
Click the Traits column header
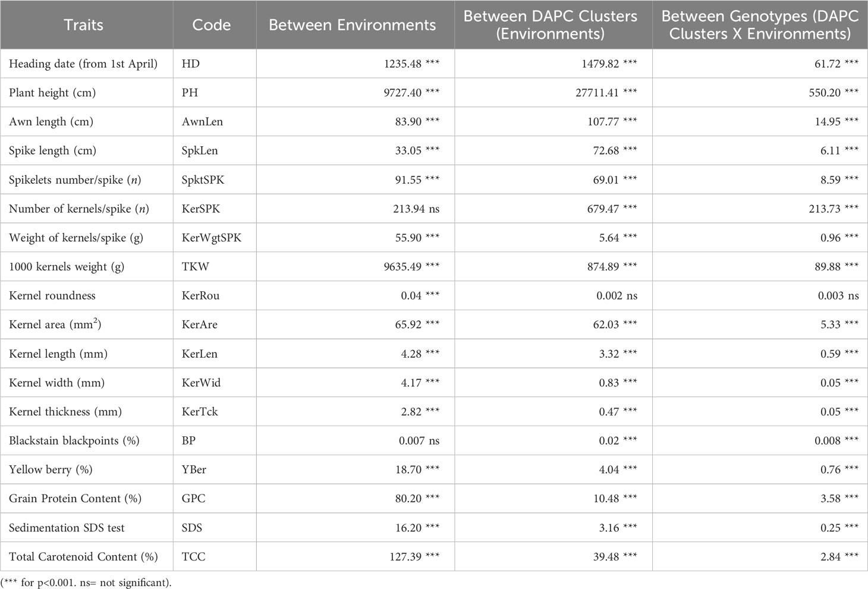83,25
